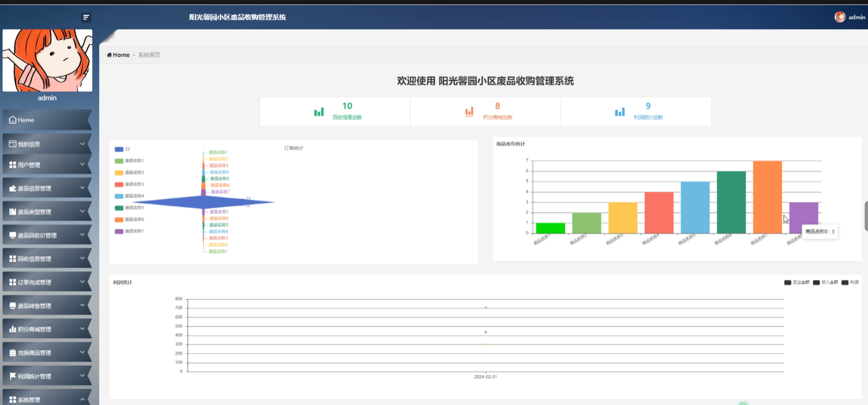Open the 废品转售管理 menu item
The image size is (868, 405).
[47, 306]
